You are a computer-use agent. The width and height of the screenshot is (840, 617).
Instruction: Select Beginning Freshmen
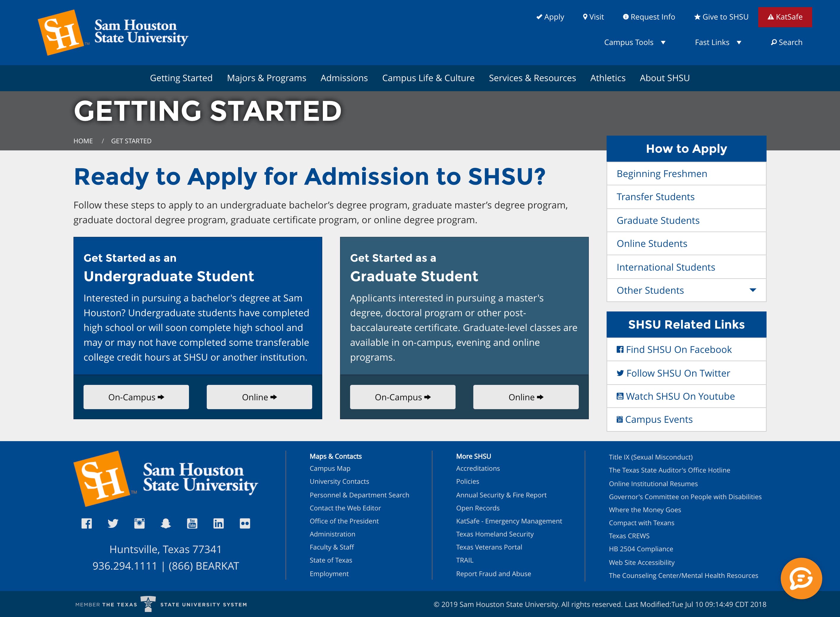pyautogui.click(x=686, y=174)
